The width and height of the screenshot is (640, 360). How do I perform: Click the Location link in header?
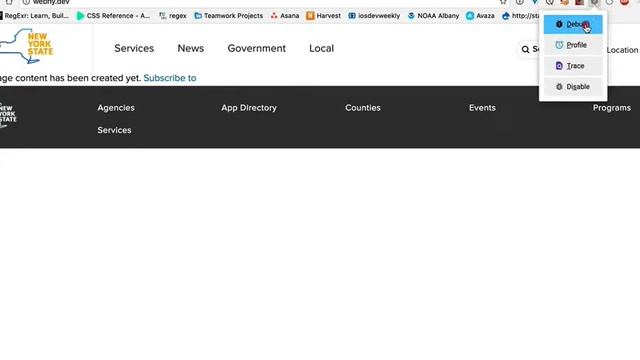pos(622,50)
